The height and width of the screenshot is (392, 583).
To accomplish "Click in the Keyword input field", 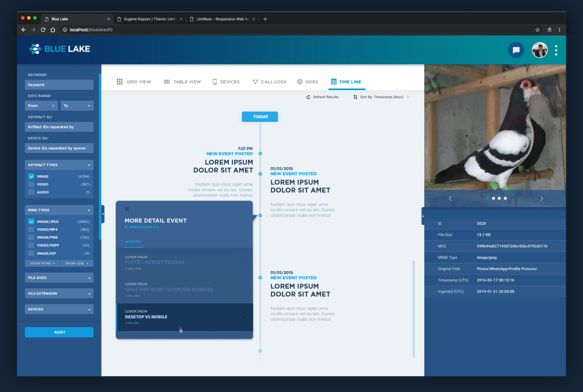I will coord(59,85).
